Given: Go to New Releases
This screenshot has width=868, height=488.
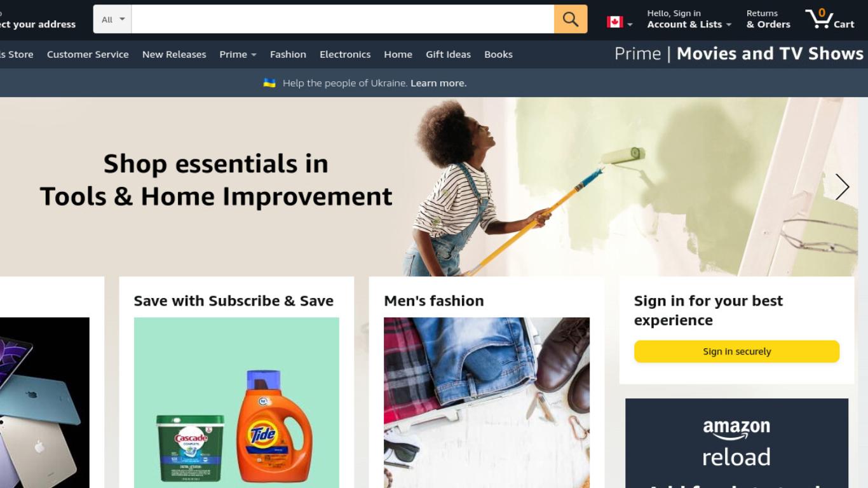Looking at the screenshot, I should 174,55.
